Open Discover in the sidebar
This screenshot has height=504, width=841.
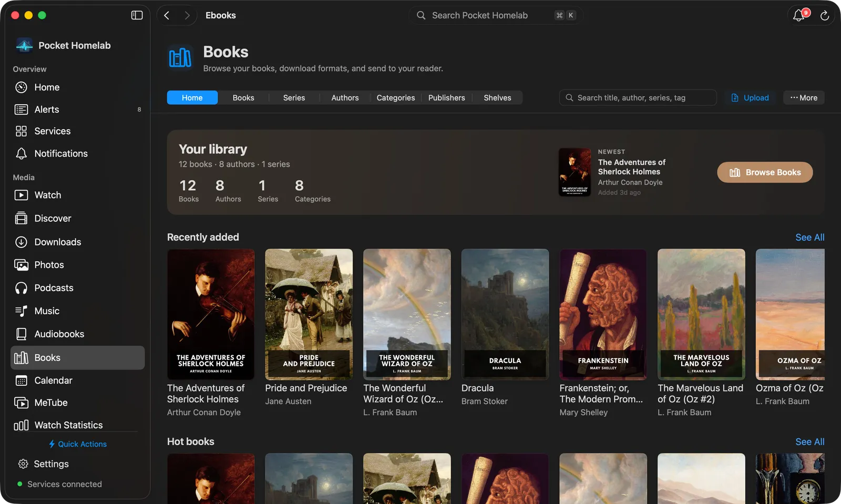click(x=77, y=218)
